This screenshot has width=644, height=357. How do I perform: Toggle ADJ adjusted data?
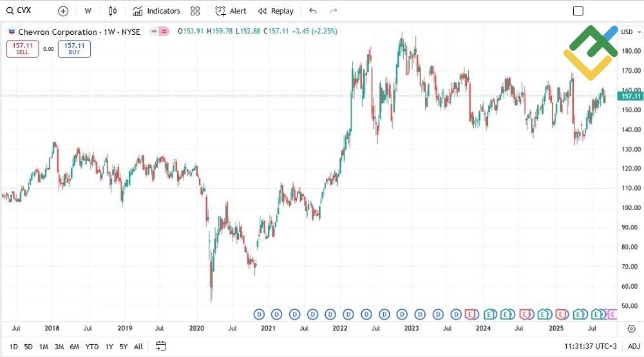coord(634,346)
